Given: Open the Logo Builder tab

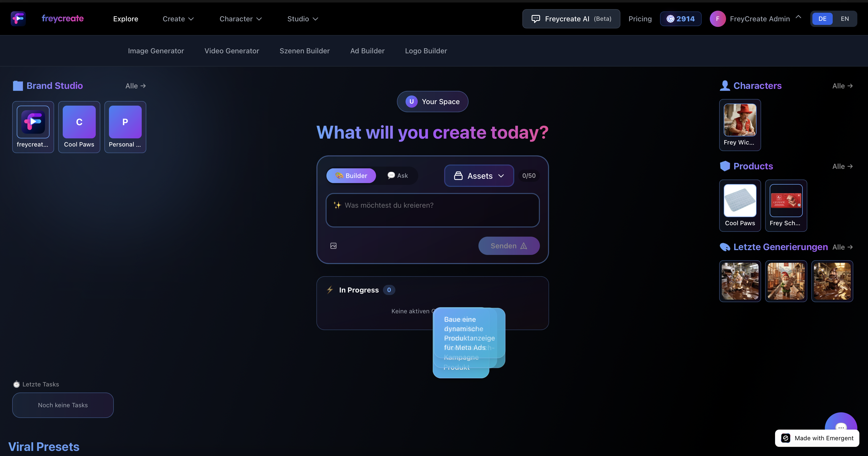Looking at the screenshot, I should [x=426, y=51].
